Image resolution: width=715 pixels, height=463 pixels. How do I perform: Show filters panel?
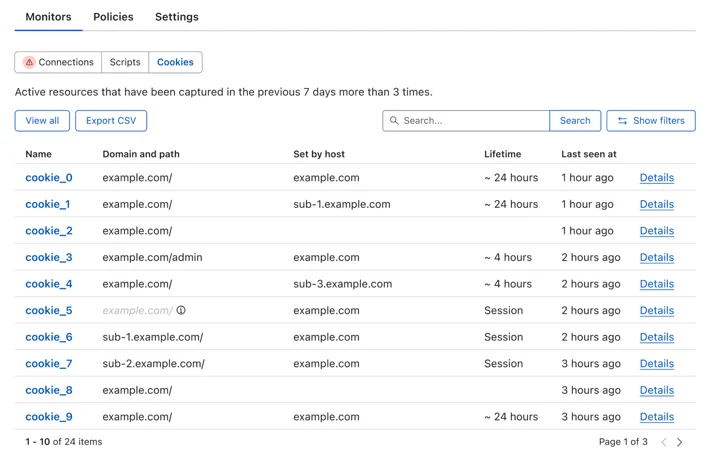click(x=651, y=121)
